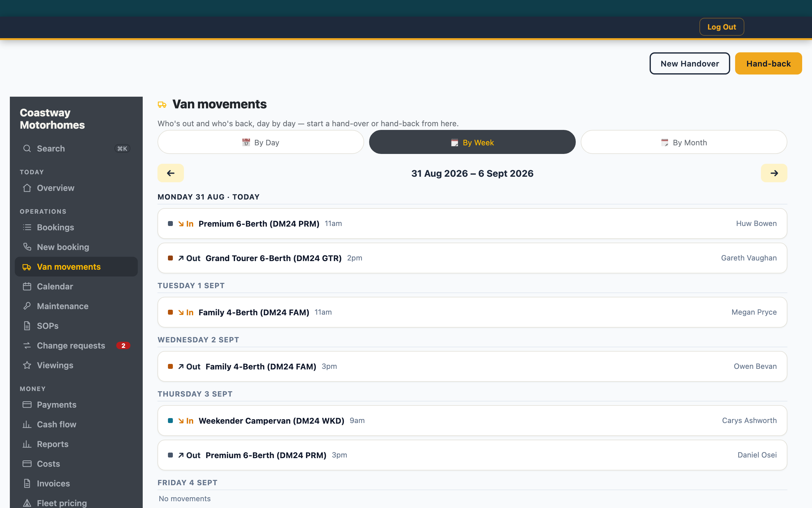Click the Payments card icon
Image resolution: width=812 pixels, height=508 pixels.
pos(27,405)
